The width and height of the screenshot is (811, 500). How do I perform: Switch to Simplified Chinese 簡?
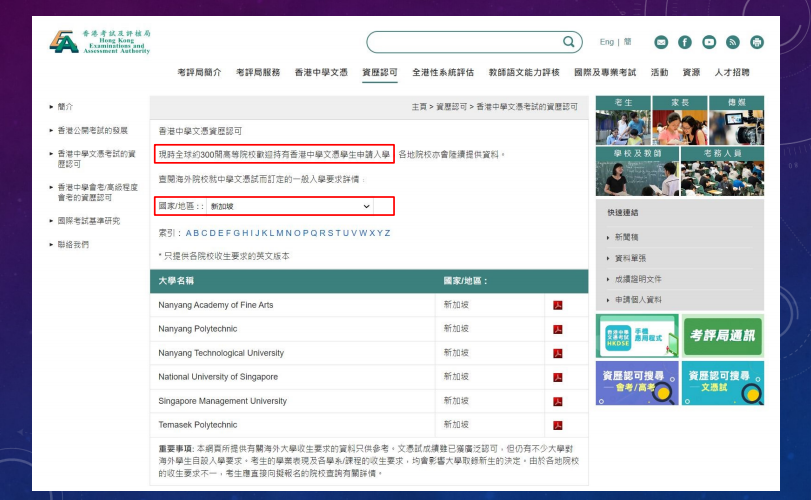(627, 42)
